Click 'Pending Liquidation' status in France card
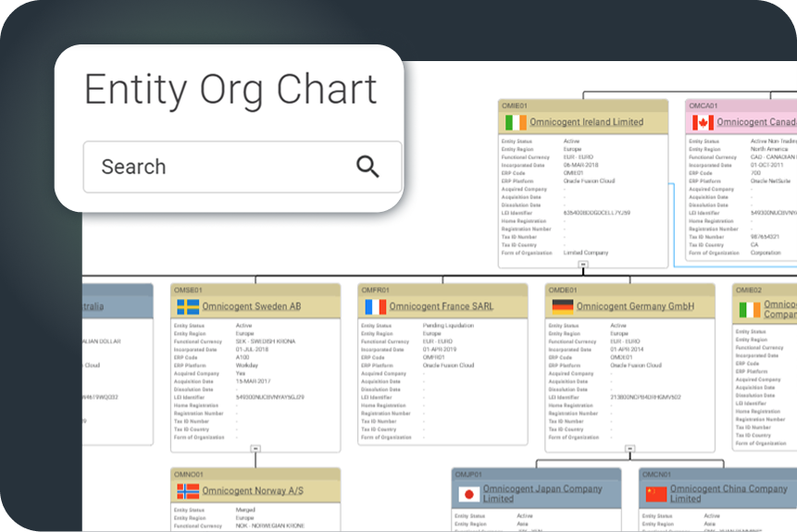797x532 pixels. pos(448,325)
